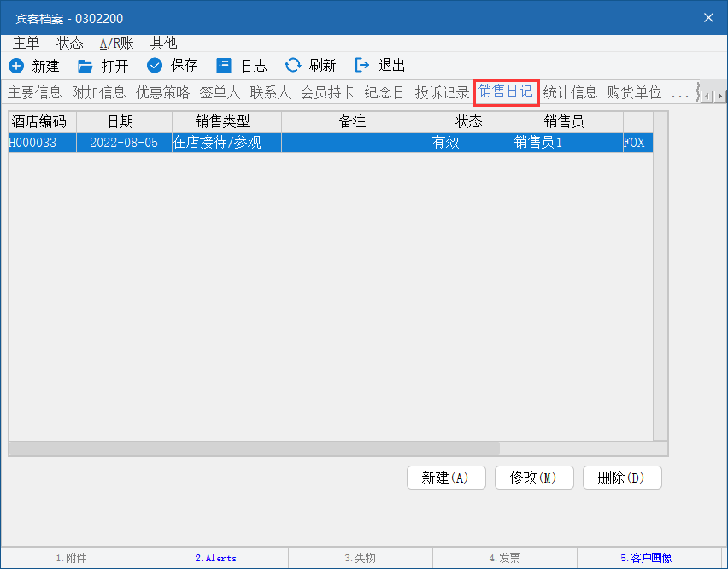
Task: Click the 保存 checkmark icon
Action: pyautogui.click(x=155, y=66)
